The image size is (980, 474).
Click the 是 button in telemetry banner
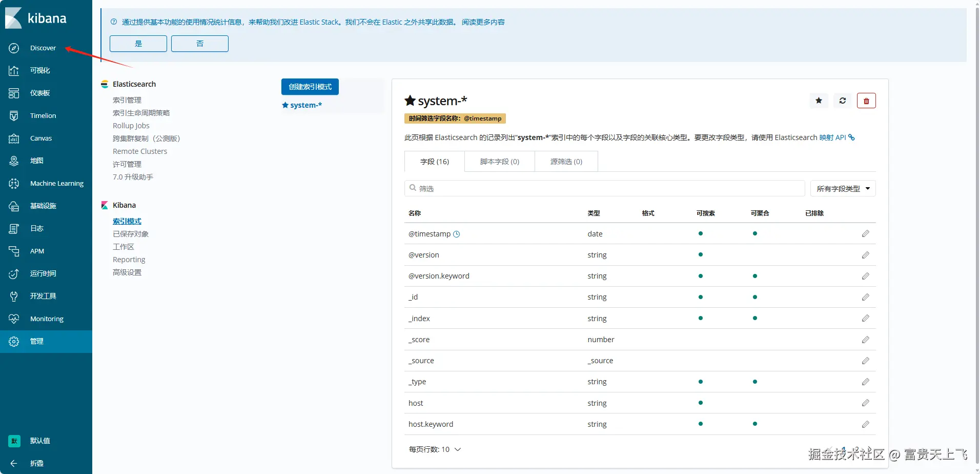tap(138, 44)
